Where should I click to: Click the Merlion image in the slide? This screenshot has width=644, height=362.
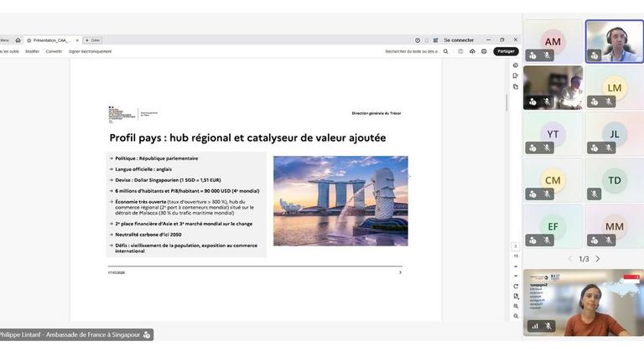pyautogui.click(x=340, y=200)
